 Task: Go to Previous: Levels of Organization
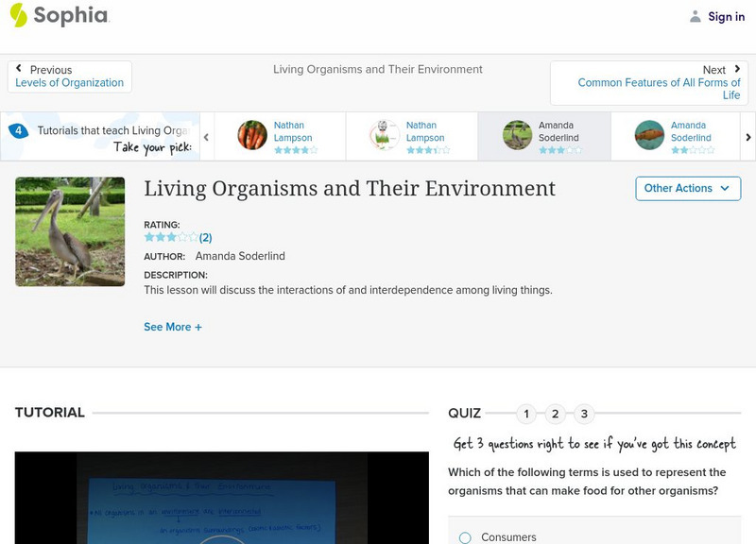click(x=69, y=76)
